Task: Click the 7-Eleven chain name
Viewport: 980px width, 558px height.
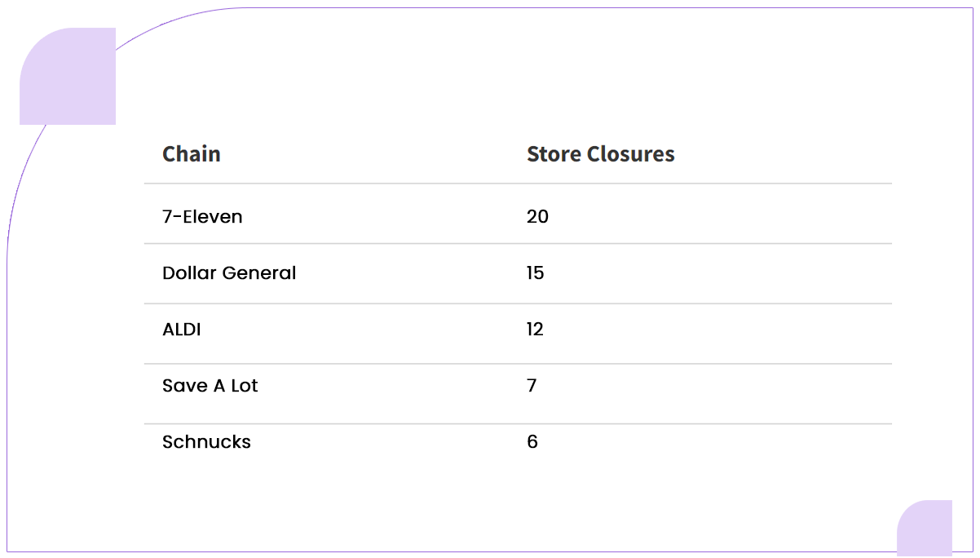Action: point(202,216)
